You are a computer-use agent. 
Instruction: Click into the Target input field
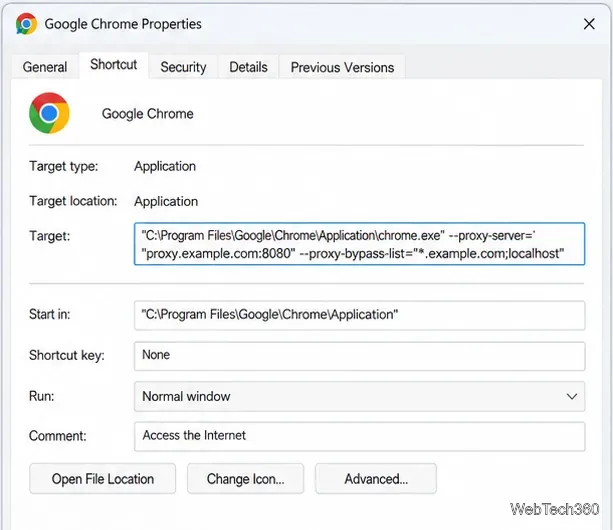pyautogui.click(x=359, y=244)
